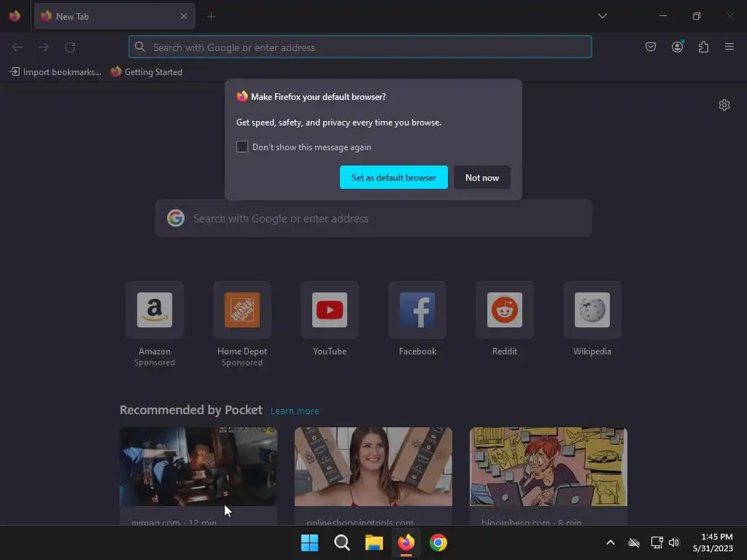Launch File Explorer from the taskbar
Viewport: 747px width, 560px height.
click(374, 542)
